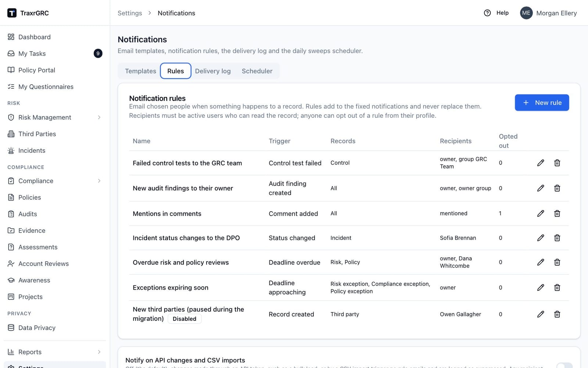Click the Disabled badge on third parties rule

(184, 319)
